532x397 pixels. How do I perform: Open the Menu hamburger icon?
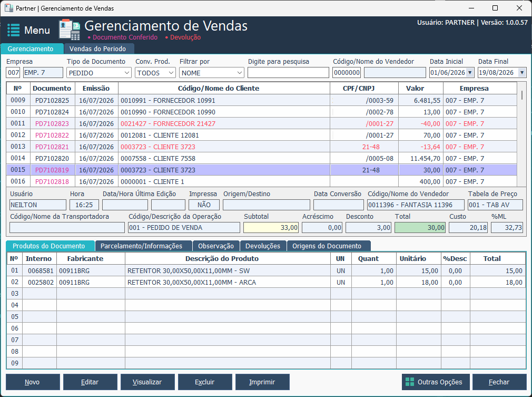[x=14, y=30]
